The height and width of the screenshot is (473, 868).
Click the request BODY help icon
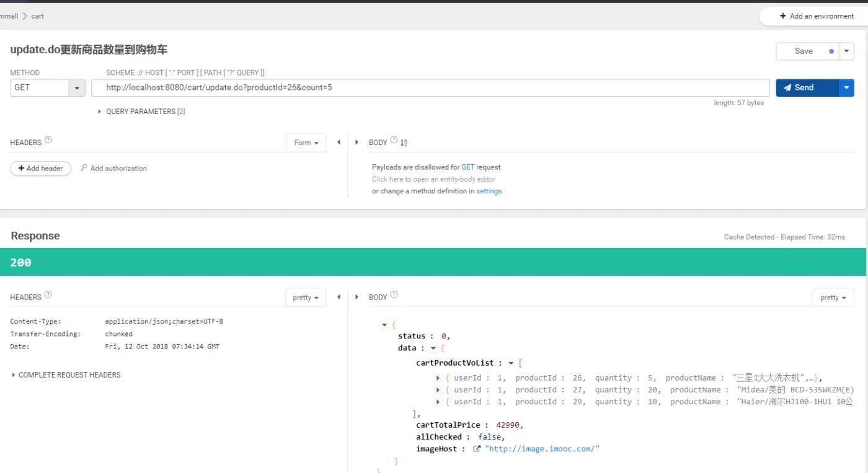(x=394, y=140)
